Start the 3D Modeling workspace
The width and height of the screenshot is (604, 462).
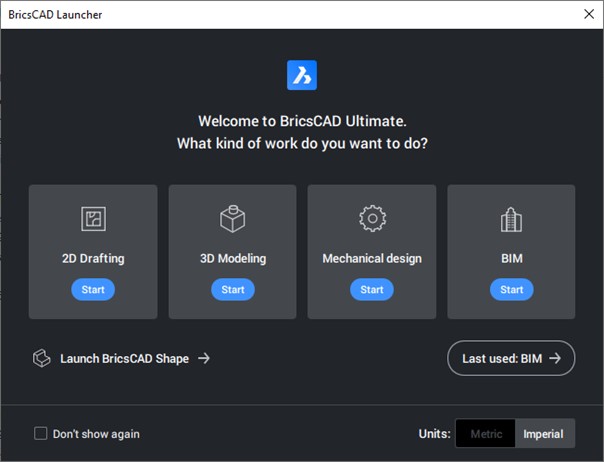pos(233,289)
